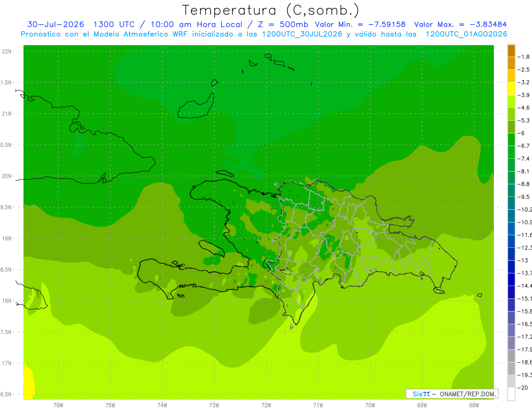This screenshot has height=411, width=532.
Task: Pick the green legend swatch between -6 and -6.7
Action: tap(511, 140)
